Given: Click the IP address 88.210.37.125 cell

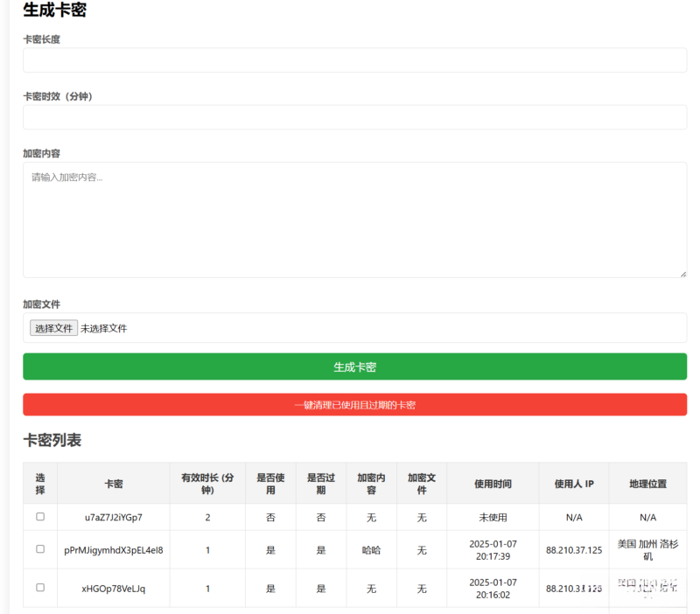Looking at the screenshot, I should (573, 550).
